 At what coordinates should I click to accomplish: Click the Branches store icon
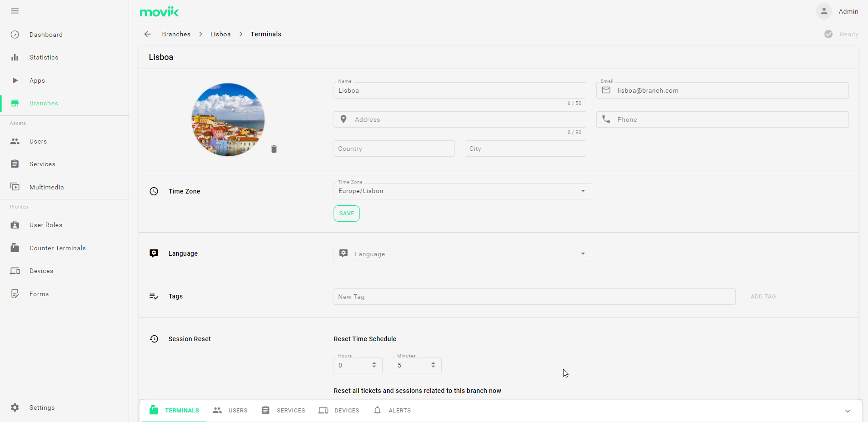pos(15,103)
